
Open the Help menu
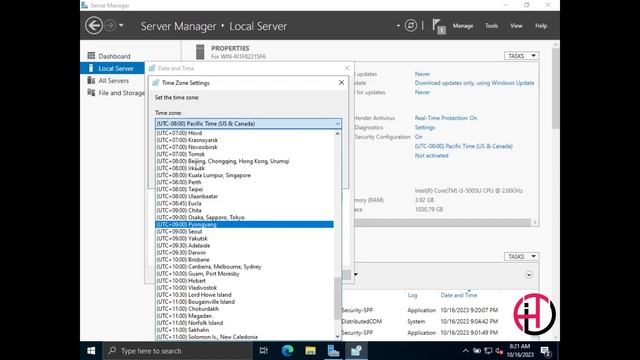coord(541,26)
